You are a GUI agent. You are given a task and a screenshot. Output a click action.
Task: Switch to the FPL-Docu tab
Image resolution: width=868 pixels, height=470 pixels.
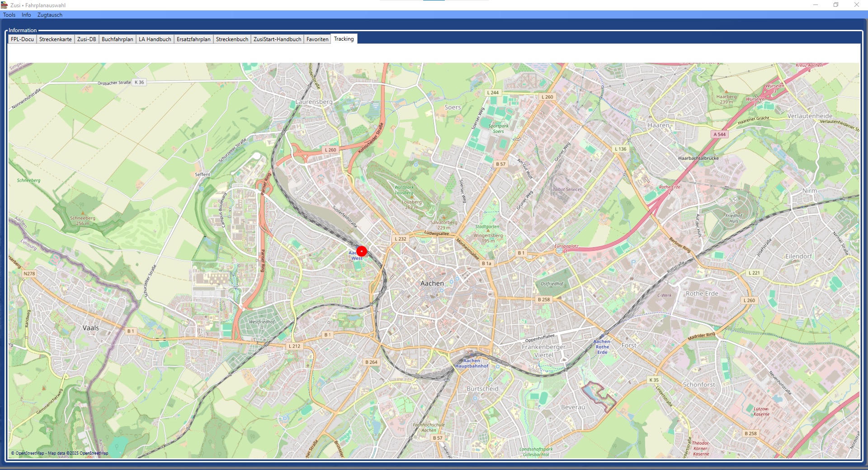coord(22,39)
